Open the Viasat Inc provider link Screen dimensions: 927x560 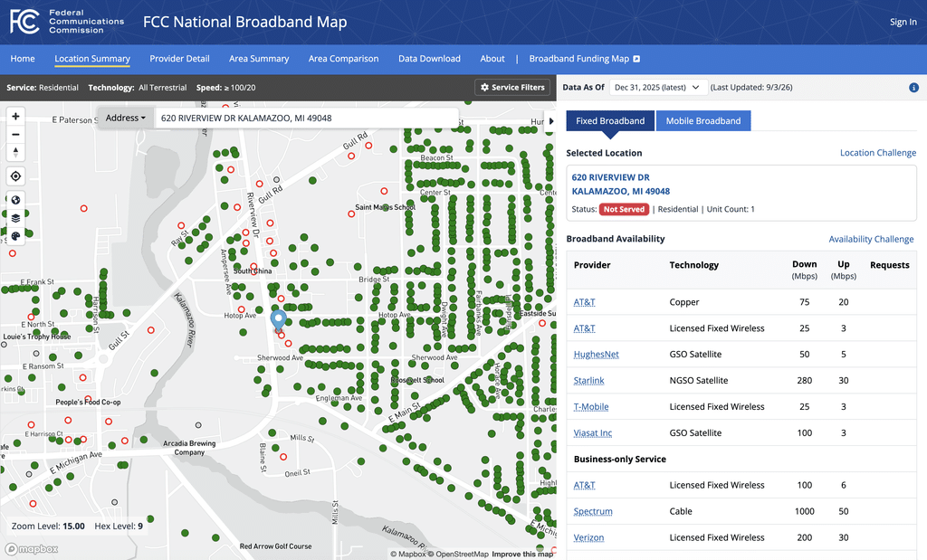click(x=592, y=433)
